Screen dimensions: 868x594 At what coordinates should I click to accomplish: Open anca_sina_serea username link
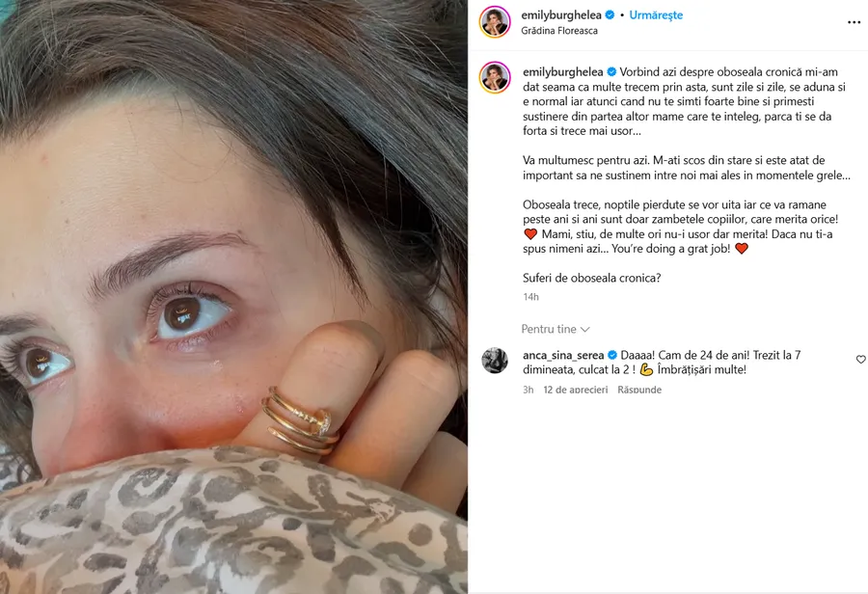pyautogui.click(x=563, y=355)
